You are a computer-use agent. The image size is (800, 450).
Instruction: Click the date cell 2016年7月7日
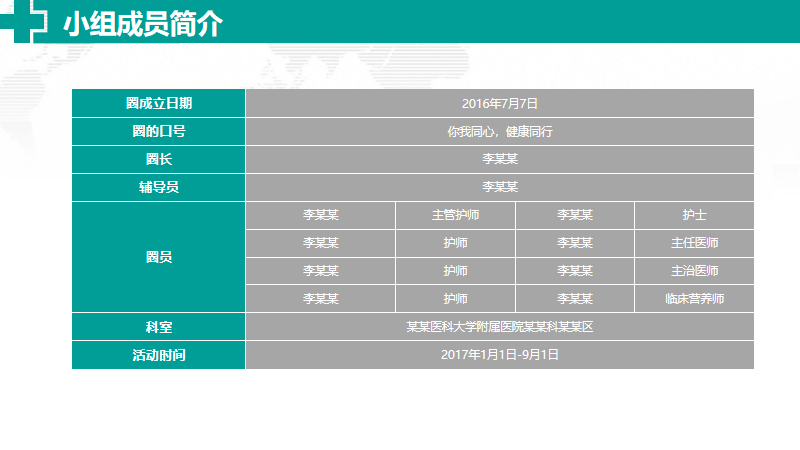499,103
